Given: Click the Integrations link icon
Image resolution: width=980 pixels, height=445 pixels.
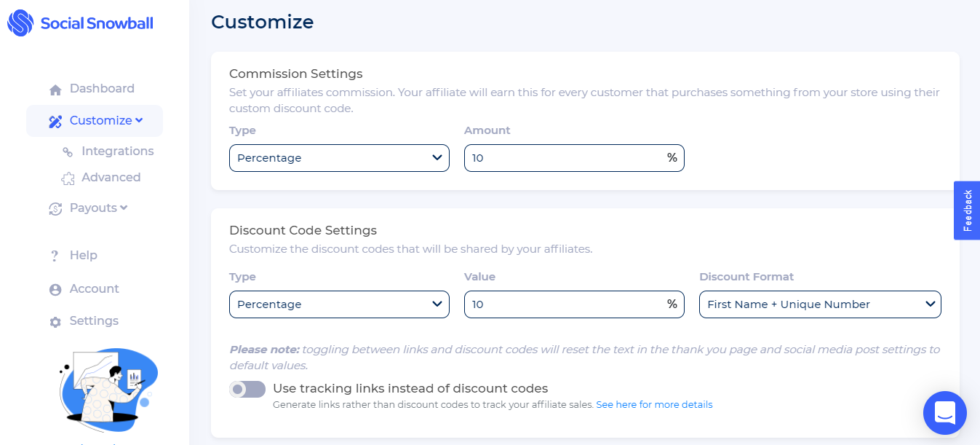Looking at the screenshot, I should click(x=68, y=151).
